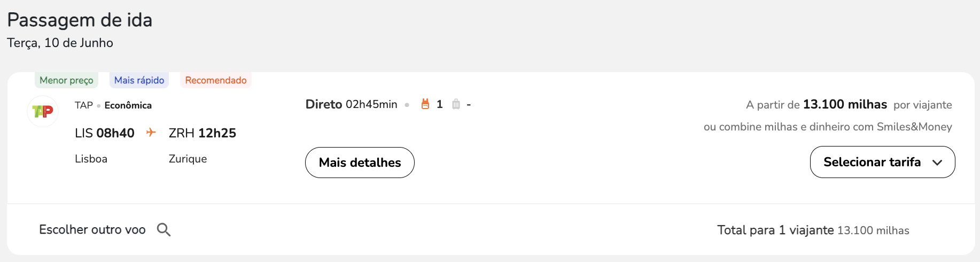Open the Mais detalhes button
The height and width of the screenshot is (262, 980).
coord(360,163)
